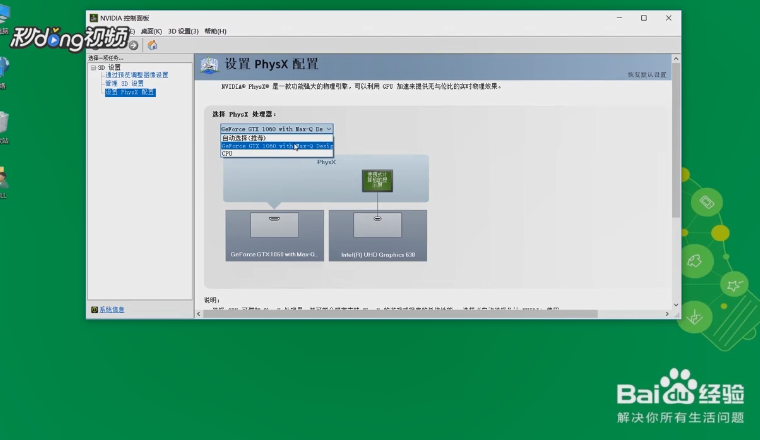Click 恢复默认设置 restore defaults link
760x440 pixels.
click(647, 75)
